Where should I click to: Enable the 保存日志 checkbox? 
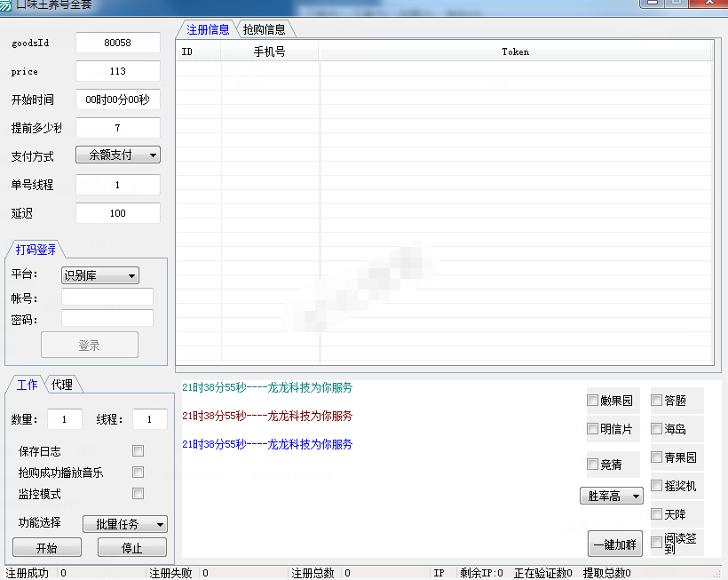coord(138,451)
